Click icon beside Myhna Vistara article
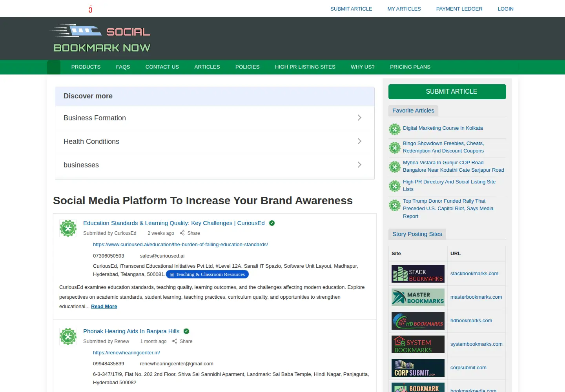This screenshot has height=392, width=565. [395, 167]
